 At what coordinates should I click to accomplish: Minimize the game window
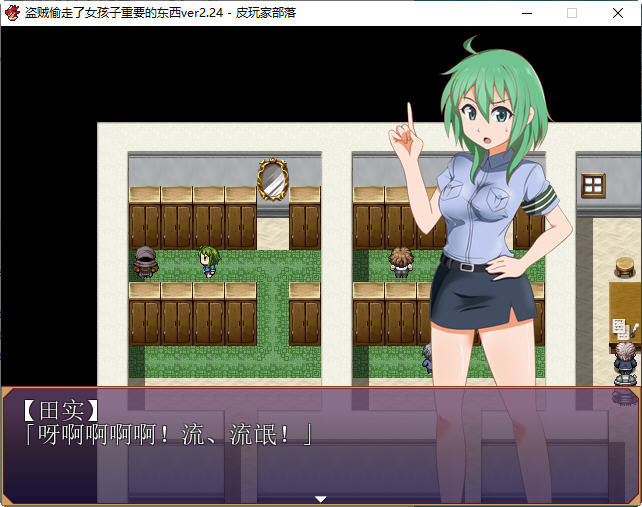point(525,13)
